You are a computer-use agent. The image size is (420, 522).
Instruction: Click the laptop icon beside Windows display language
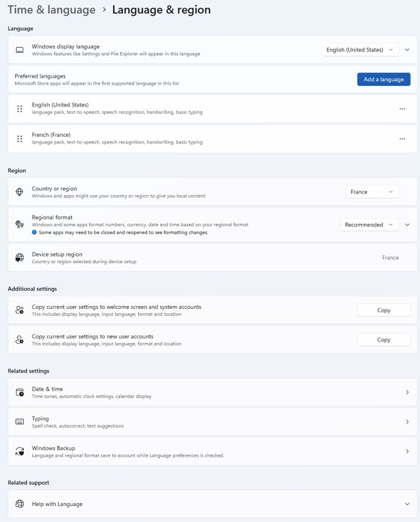20,50
